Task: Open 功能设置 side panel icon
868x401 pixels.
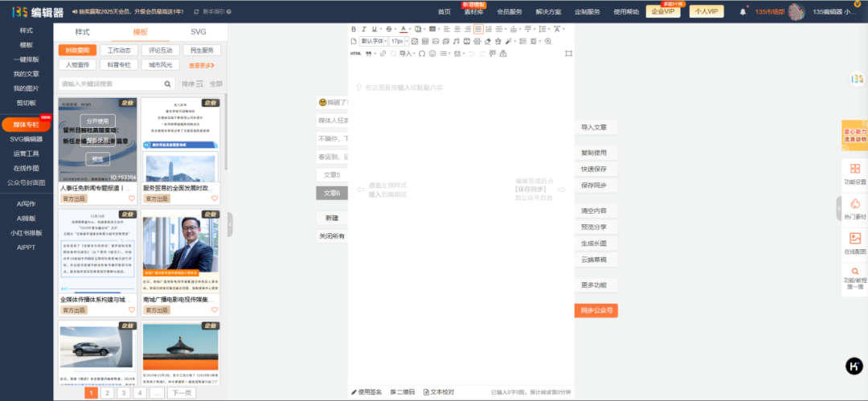Action: coord(854,174)
